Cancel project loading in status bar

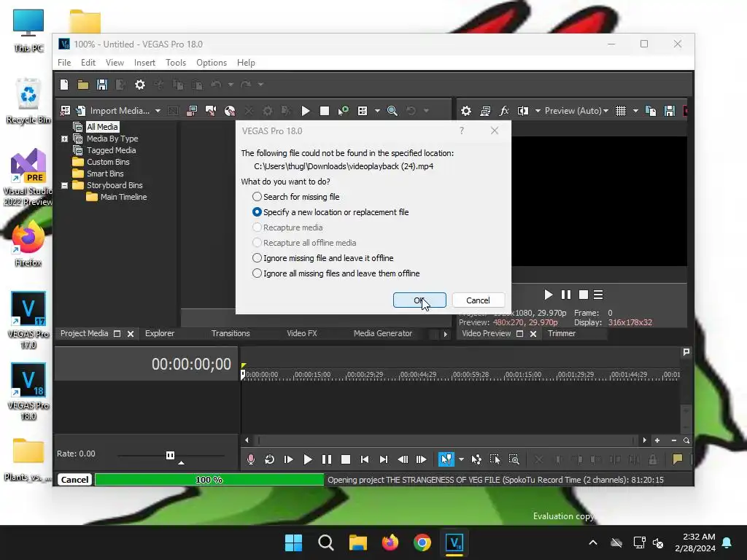(x=75, y=480)
